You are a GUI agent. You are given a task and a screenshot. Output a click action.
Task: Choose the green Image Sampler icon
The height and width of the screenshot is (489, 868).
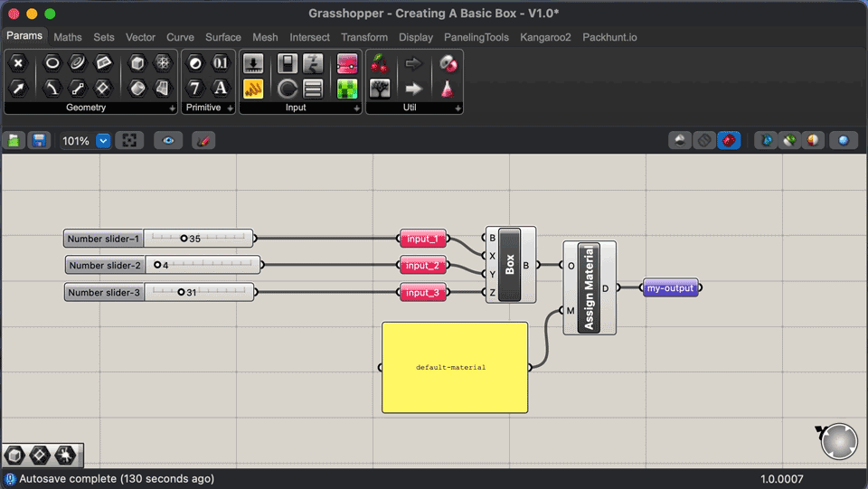pyautogui.click(x=347, y=89)
